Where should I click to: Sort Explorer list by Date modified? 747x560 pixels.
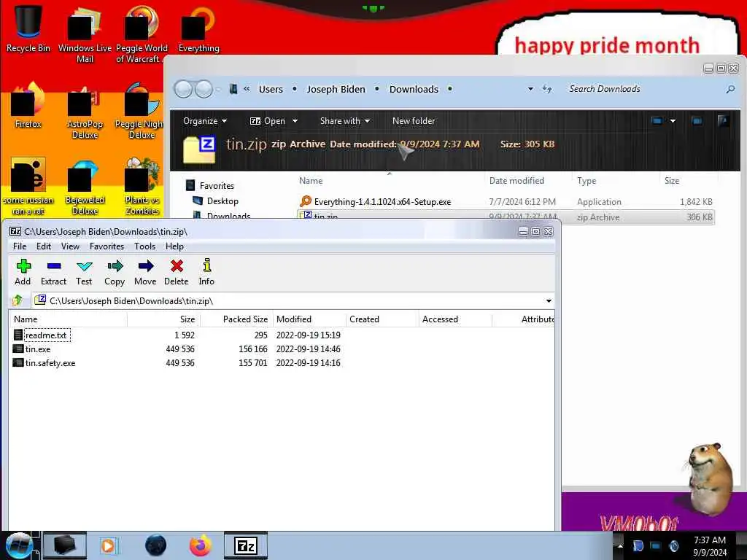[516, 181]
